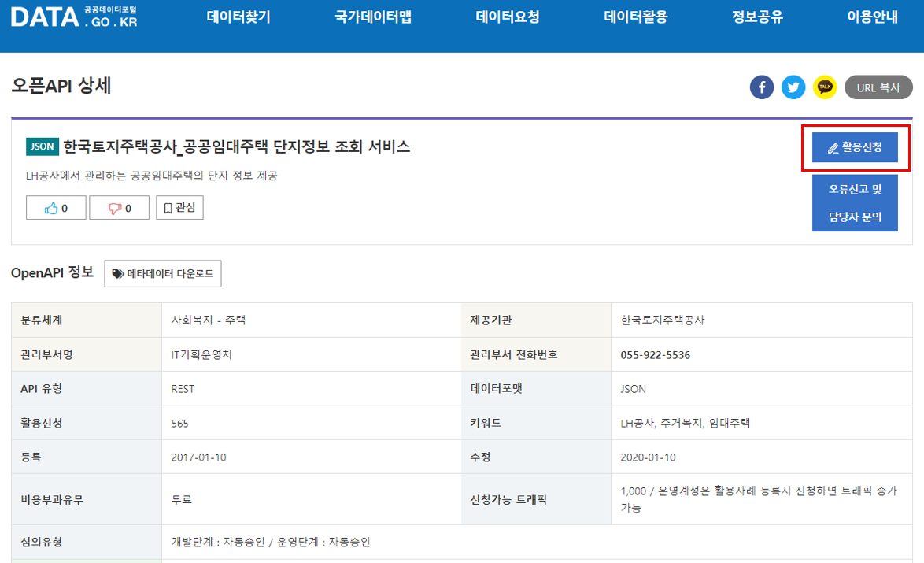Go to DATA.GO.KR home logo
Viewport: 924px width, 563px height.
click(x=74, y=17)
